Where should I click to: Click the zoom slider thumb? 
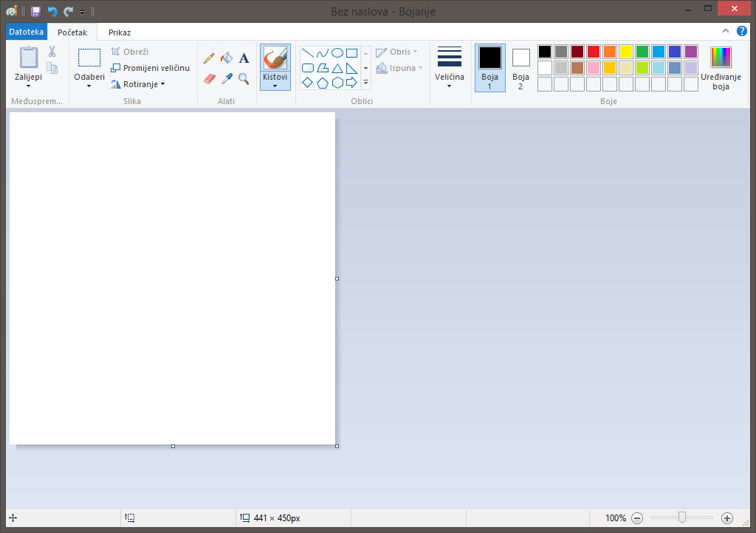[681, 517]
